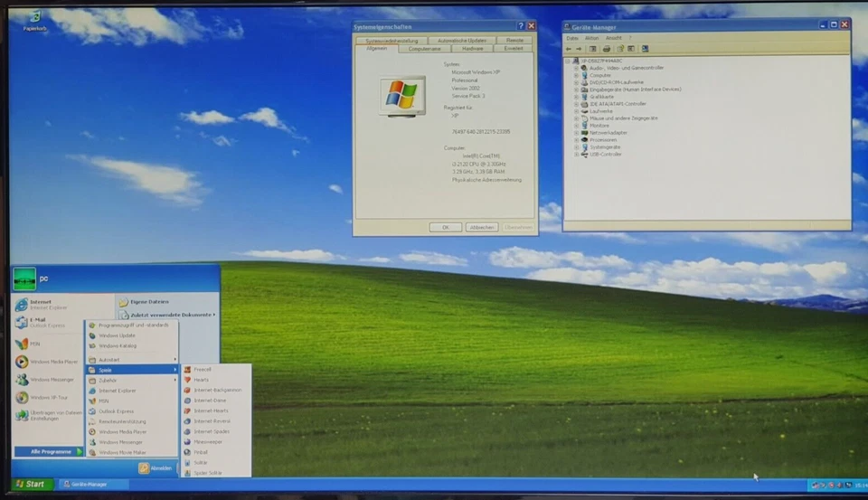Switch to the Erweitert tab

tap(514, 49)
